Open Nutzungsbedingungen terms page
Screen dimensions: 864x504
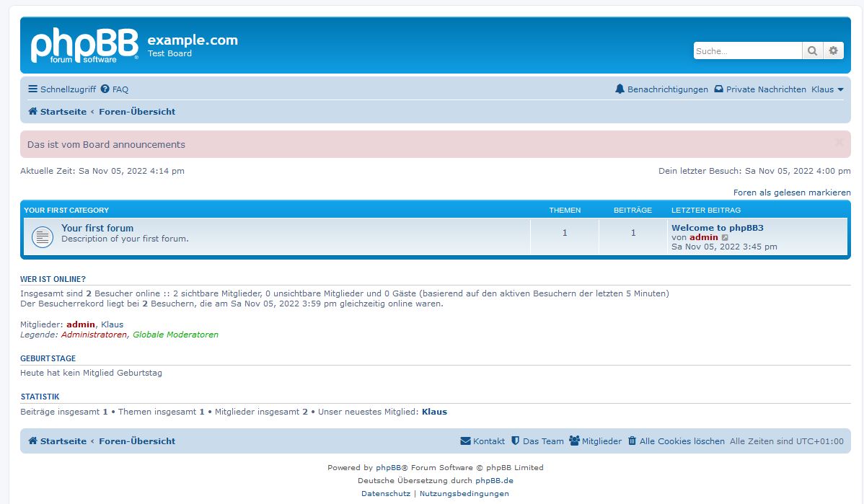click(x=464, y=493)
